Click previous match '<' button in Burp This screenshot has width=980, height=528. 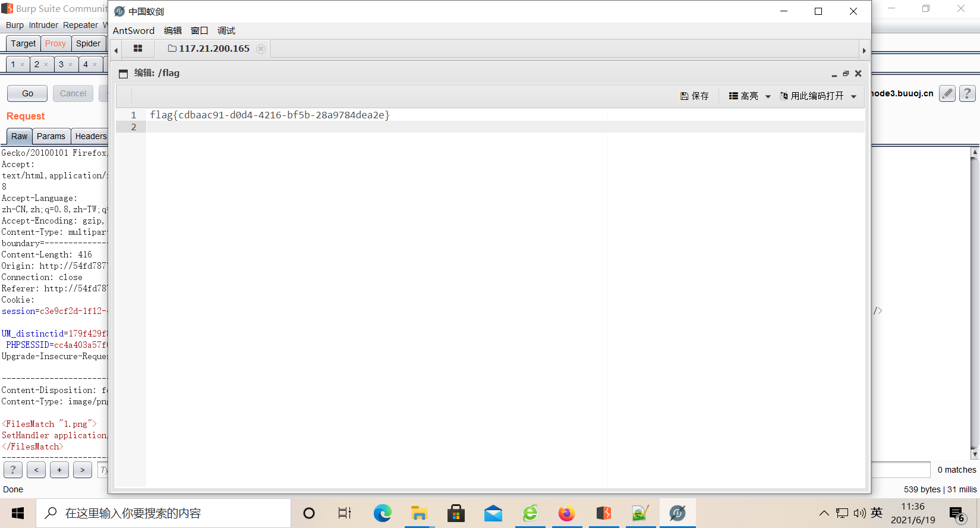tap(36, 470)
